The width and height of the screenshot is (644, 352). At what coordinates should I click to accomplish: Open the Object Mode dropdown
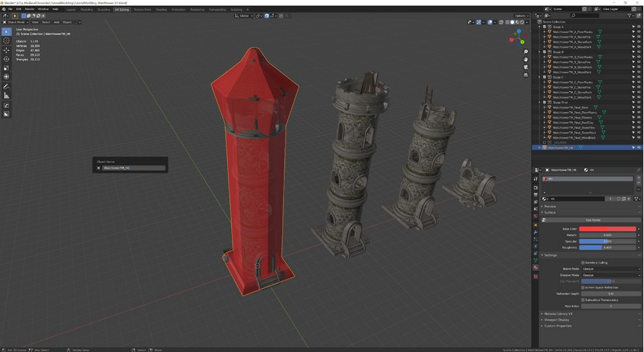point(17,22)
